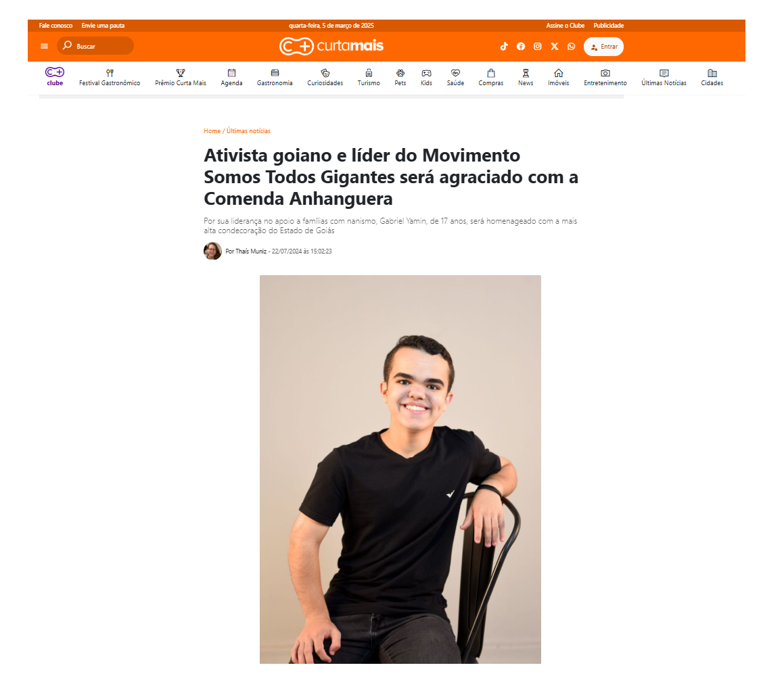Open Entretenimento category

pos(605,78)
